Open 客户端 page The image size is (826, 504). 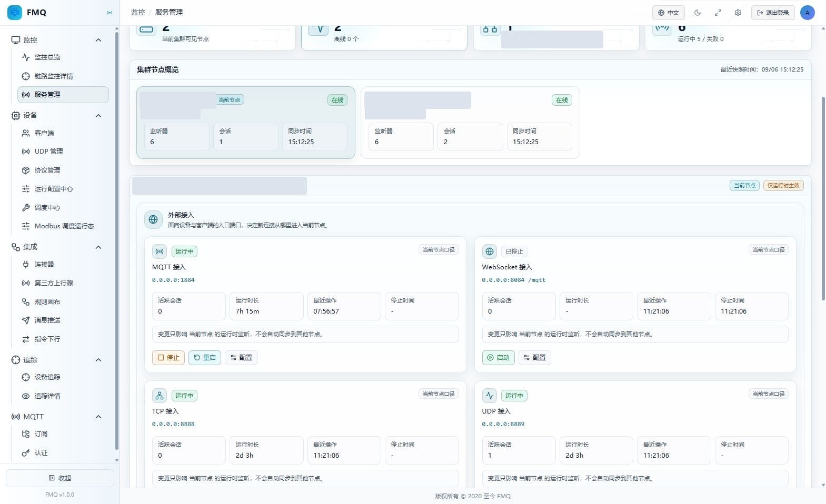(x=63, y=133)
